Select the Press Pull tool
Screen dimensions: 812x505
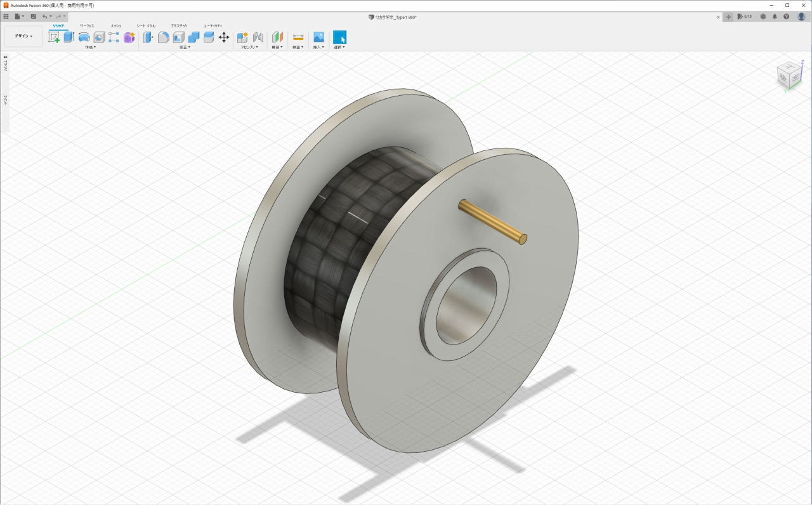click(x=148, y=37)
